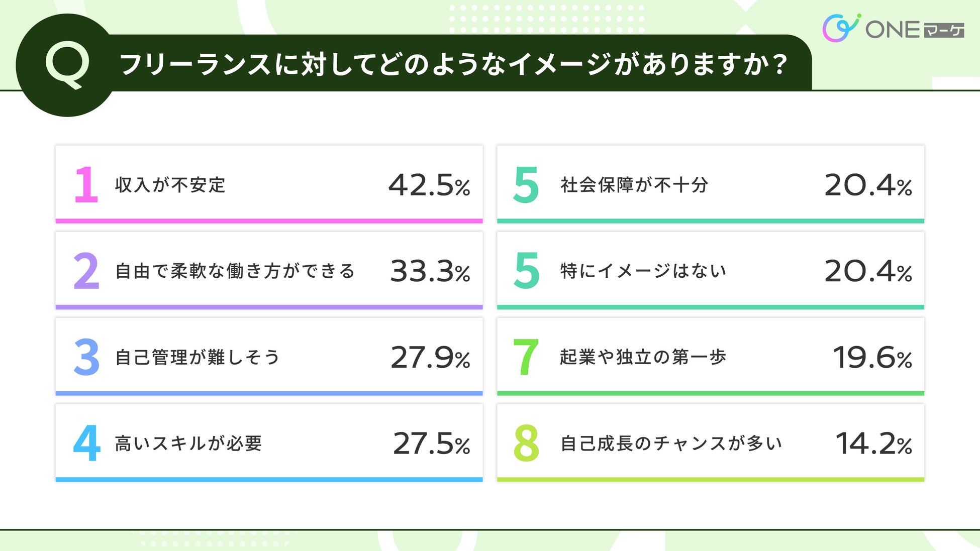Click the 起業や独立の第一歩 label
This screenshot has height=551, width=980.
tap(643, 357)
